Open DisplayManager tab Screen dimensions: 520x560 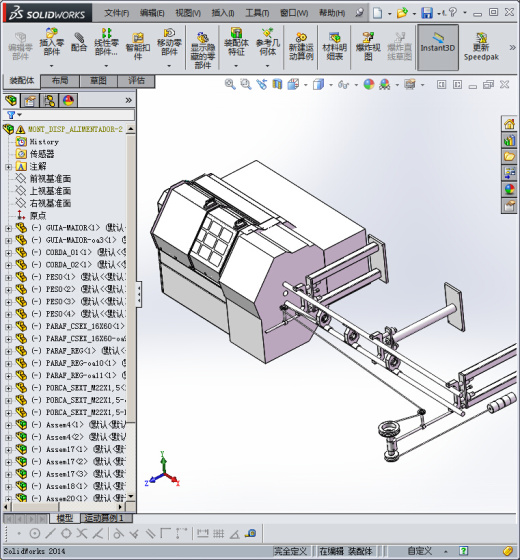tap(68, 101)
